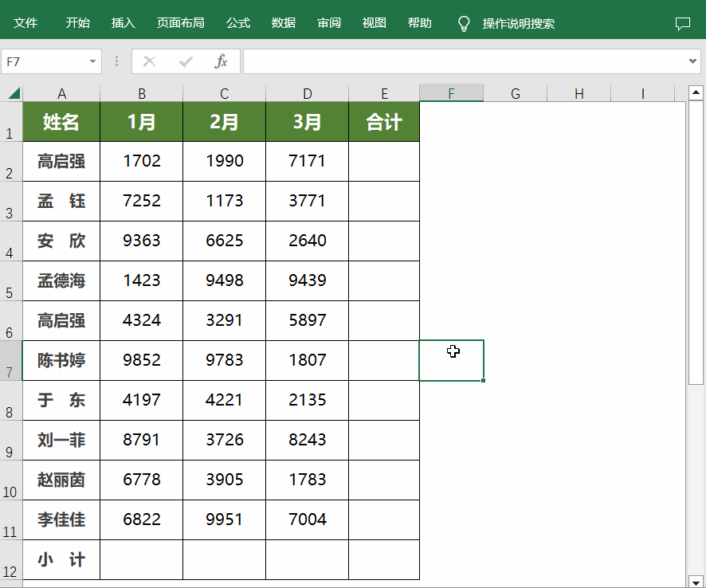This screenshot has width=706, height=588.
Task: Click the cancel X formula icon
Action: (x=149, y=61)
